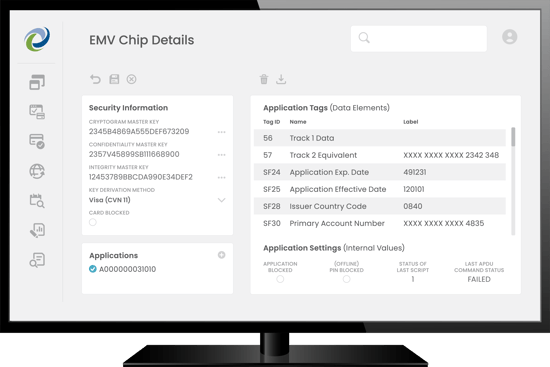Screen dimensions: 550x367
Task: Select the Primary Account Number row
Action: 380,223
